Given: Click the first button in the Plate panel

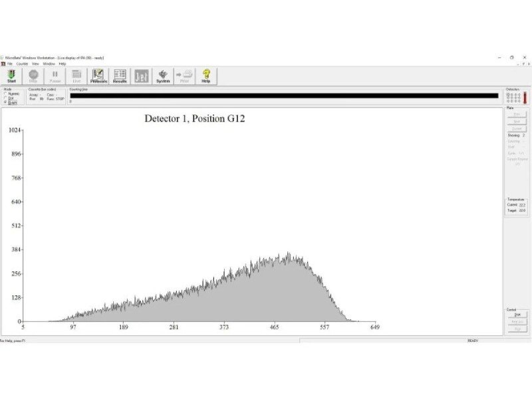Looking at the screenshot, I should pos(517,114).
